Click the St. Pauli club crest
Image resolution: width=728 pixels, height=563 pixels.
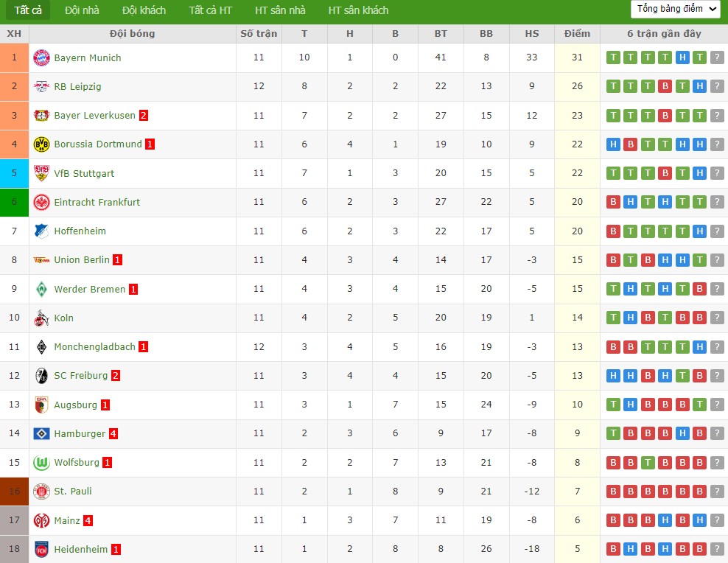[41, 492]
